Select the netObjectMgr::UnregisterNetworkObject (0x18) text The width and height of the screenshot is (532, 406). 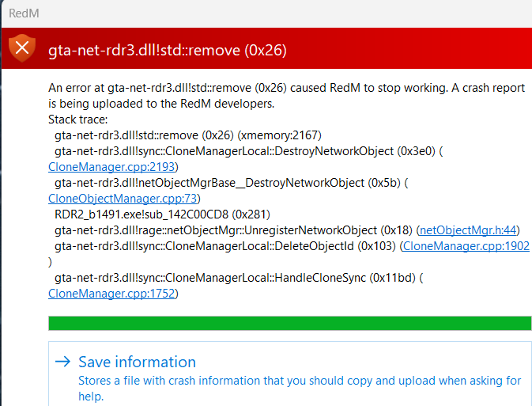tap(233, 230)
